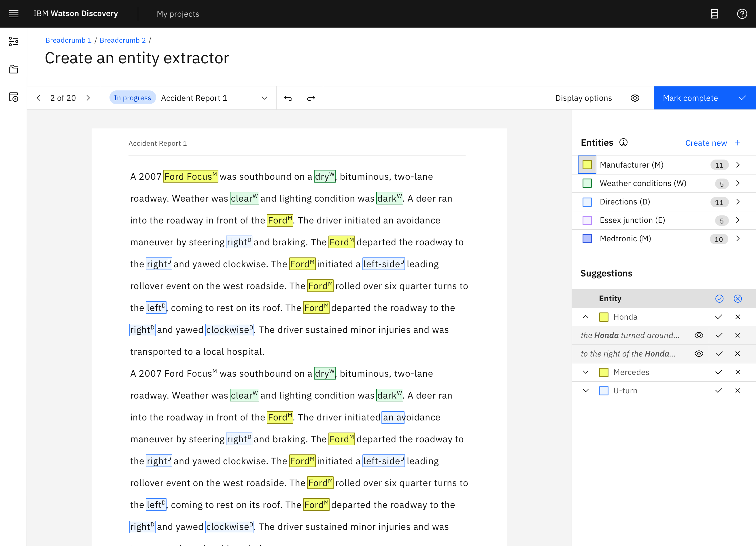The width and height of the screenshot is (756, 546).
Task: Click the In progress status tag
Action: coord(132,98)
